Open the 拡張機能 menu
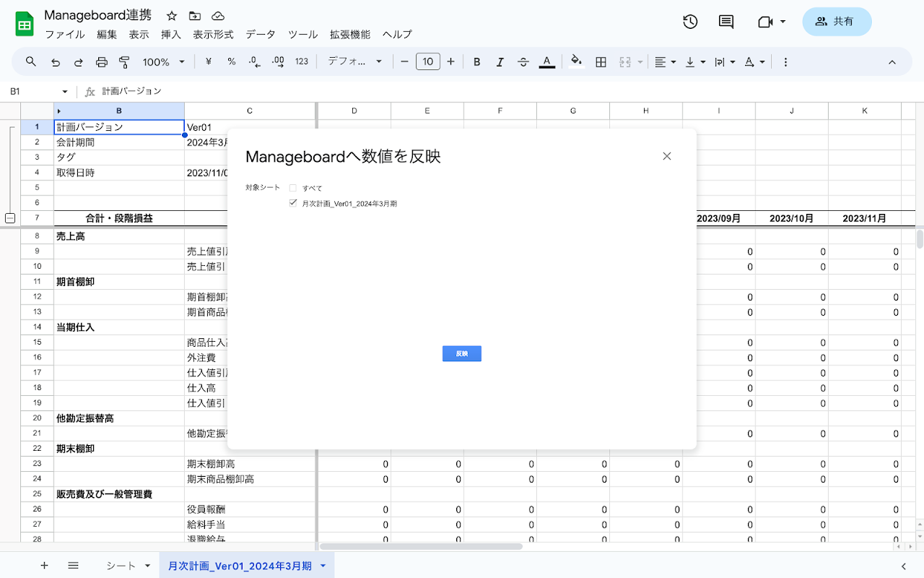Image resolution: width=924 pixels, height=578 pixels. tap(350, 35)
